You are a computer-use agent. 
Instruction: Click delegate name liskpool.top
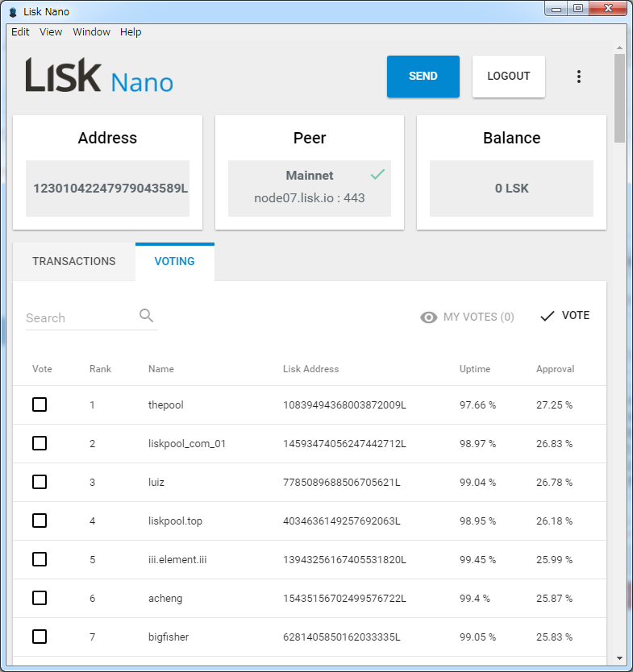(x=175, y=521)
